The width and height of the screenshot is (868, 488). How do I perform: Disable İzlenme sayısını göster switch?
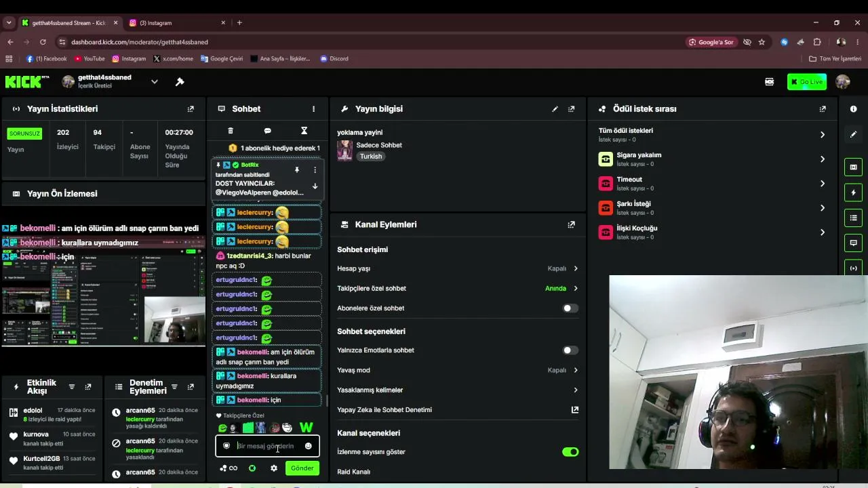coord(570,452)
